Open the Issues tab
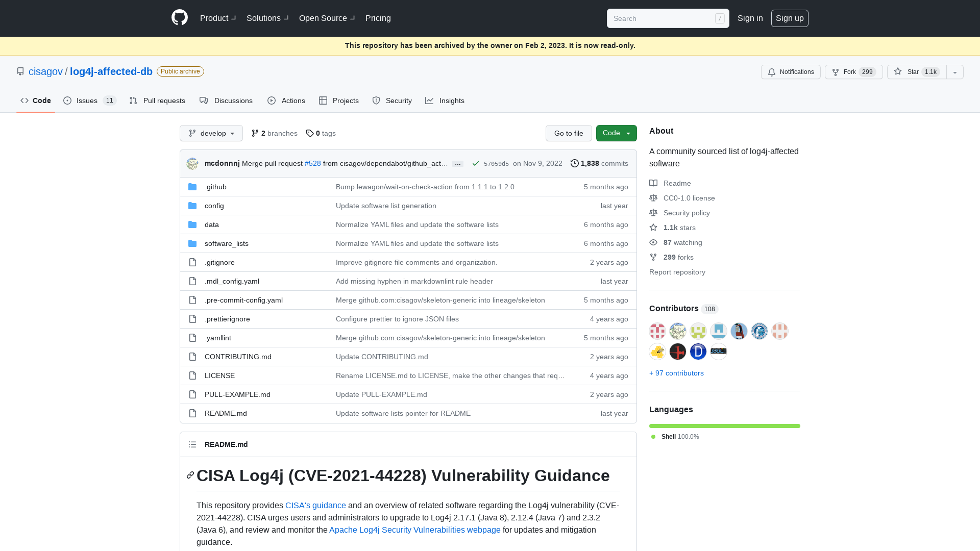This screenshot has width=980, height=551. [x=90, y=101]
